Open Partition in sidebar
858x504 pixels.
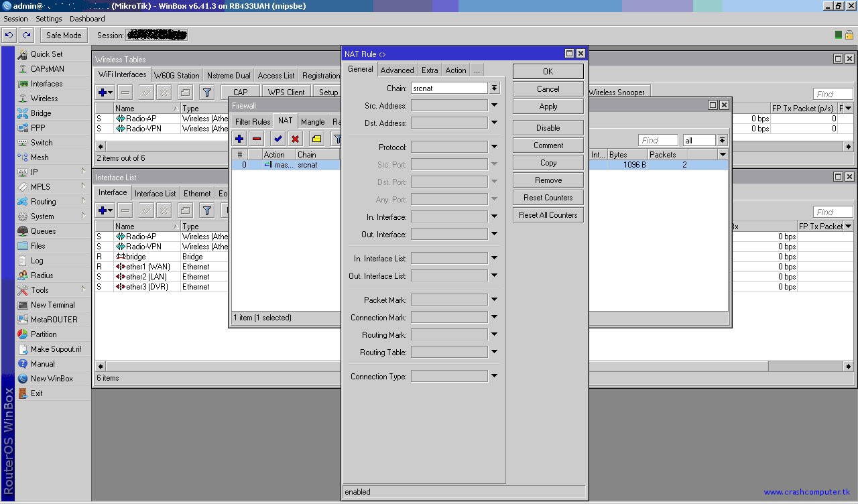[x=44, y=334]
